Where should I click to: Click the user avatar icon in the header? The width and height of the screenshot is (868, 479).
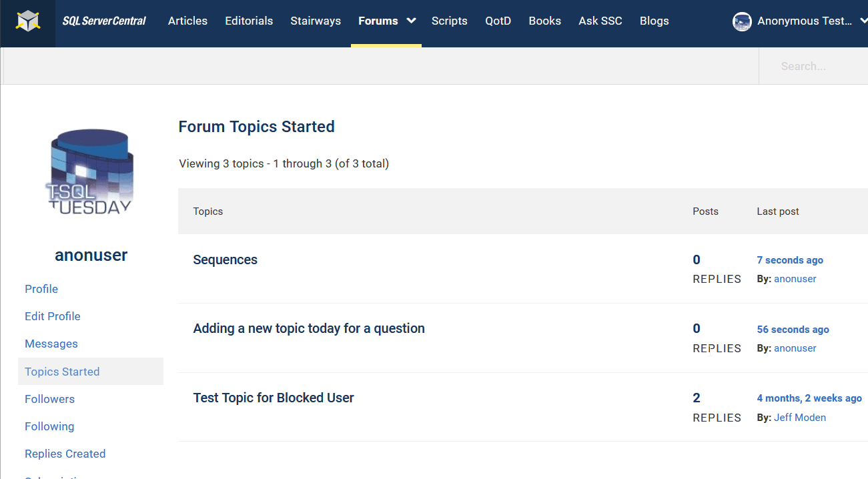tap(742, 21)
